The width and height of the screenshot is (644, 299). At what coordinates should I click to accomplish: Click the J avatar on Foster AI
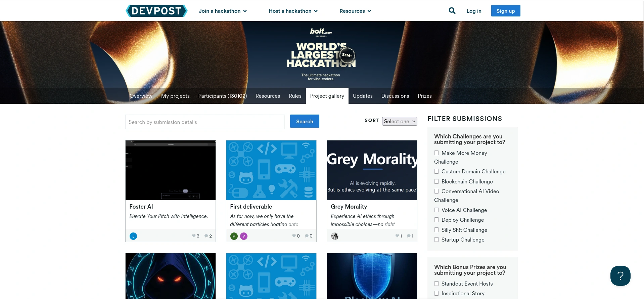(133, 236)
